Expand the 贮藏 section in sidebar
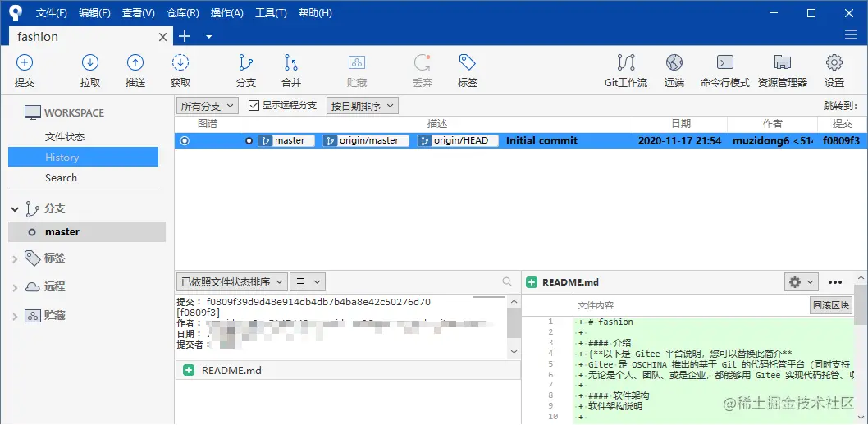The image size is (868, 425). point(15,316)
